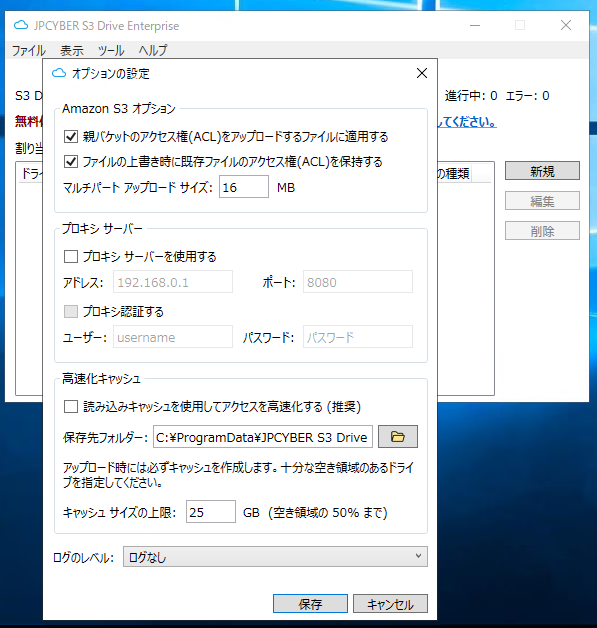597x628 pixels.
Task: Click the 種類 column header in main window
Action: (x=454, y=173)
